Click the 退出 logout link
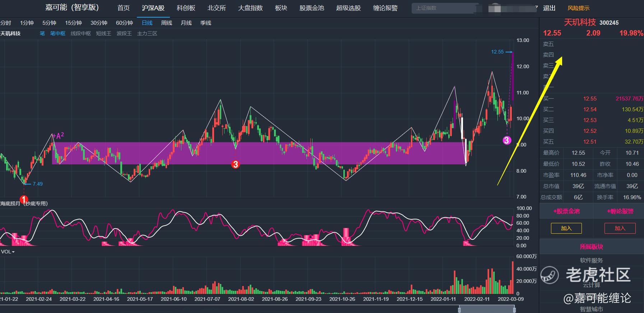Image resolution: width=644 pixels, height=313 pixels. 549,8
